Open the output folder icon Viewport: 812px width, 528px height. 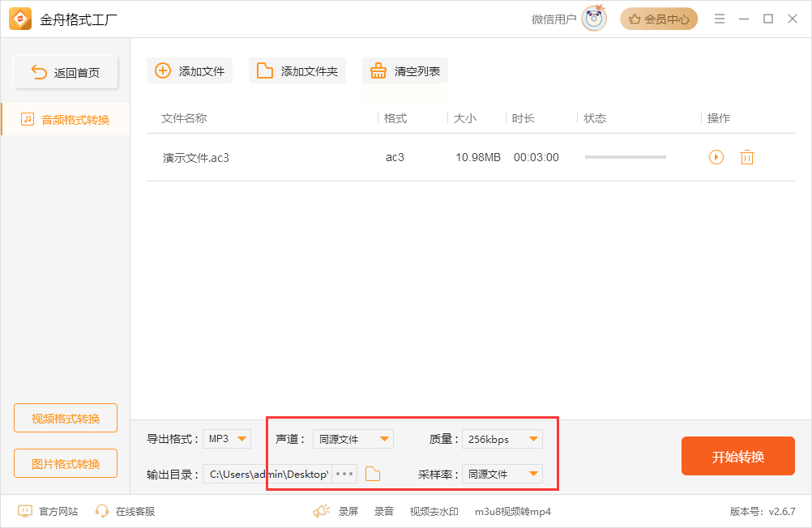click(x=372, y=474)
